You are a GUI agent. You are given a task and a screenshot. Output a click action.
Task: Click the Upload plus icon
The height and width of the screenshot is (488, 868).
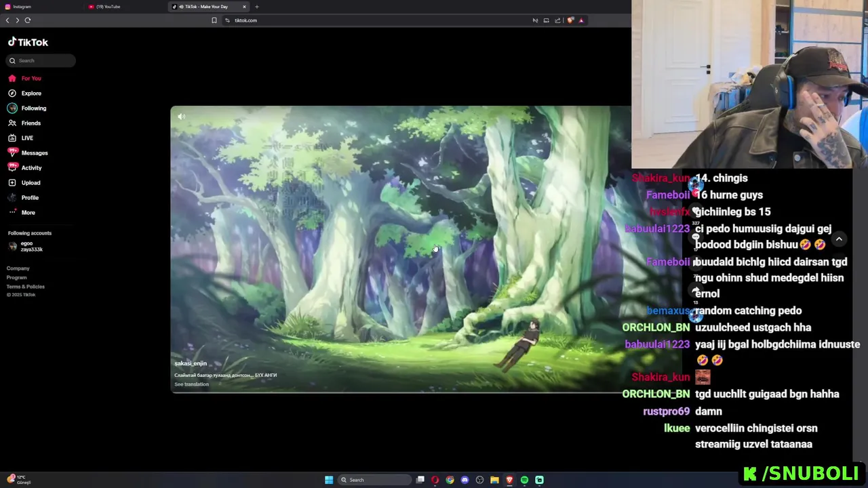tap(12, 183)
